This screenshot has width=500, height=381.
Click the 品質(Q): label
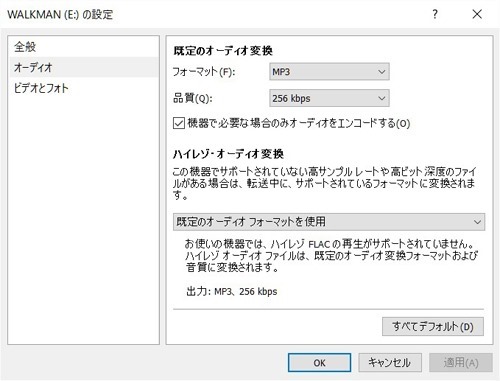pos(193,98)
